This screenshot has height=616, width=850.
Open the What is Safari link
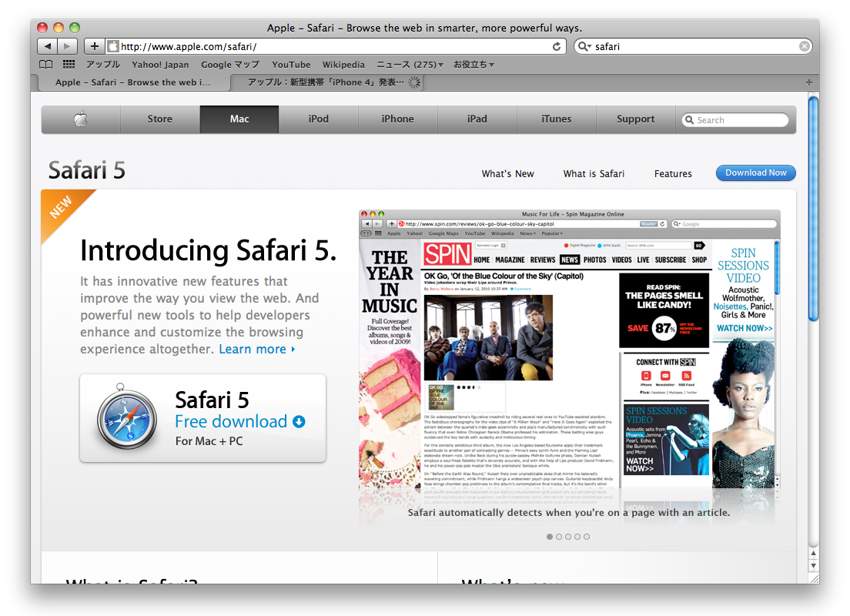pos(594,174)
